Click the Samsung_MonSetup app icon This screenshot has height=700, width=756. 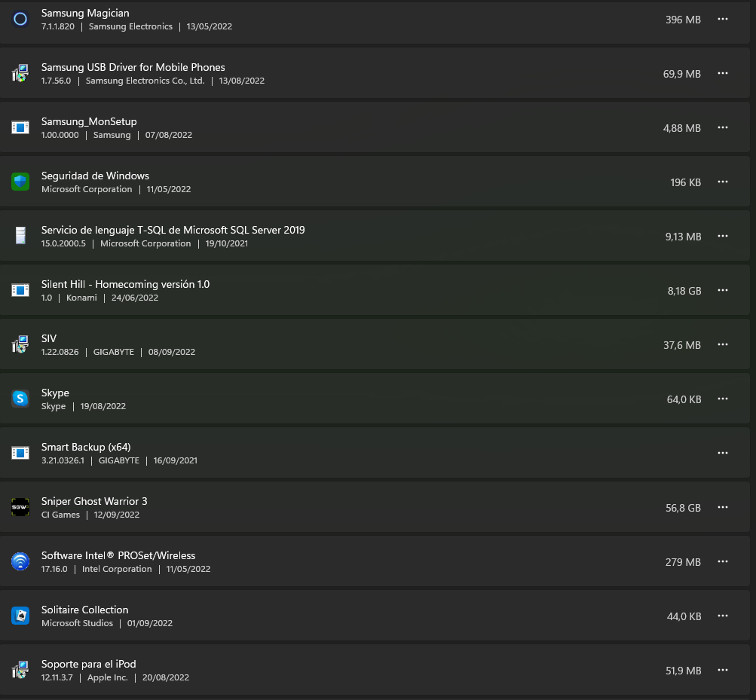(x=20, y=128)
